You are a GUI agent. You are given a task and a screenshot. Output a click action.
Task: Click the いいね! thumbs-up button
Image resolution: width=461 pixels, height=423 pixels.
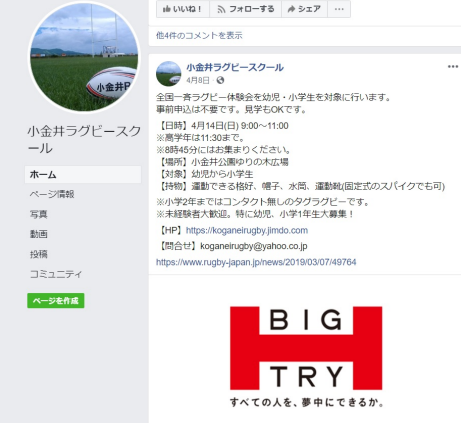[x=183, y=9]
